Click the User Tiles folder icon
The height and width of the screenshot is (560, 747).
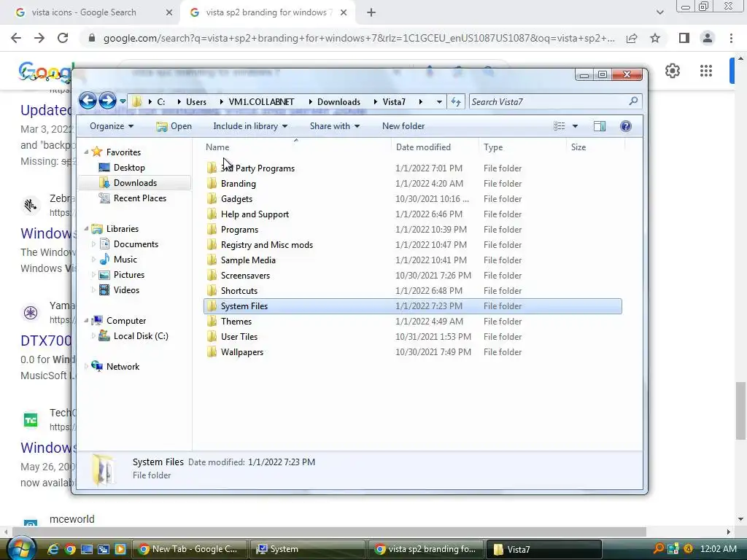point(212,336)
